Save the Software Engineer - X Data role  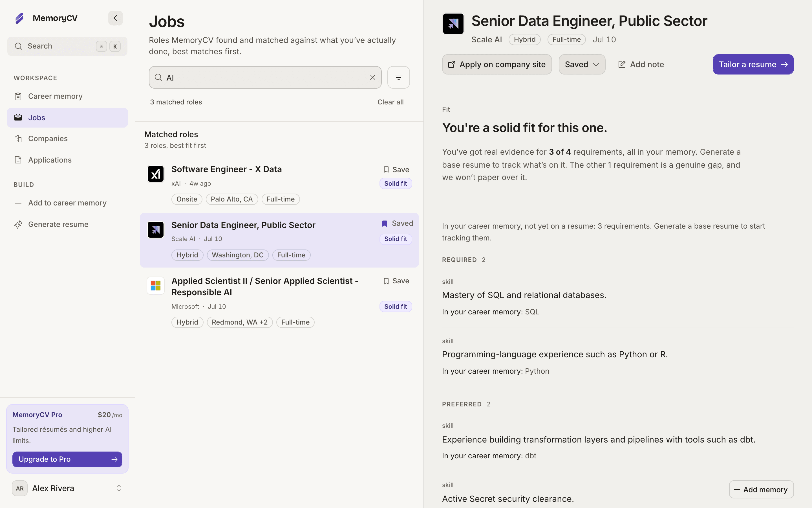[x=396, y=169]
